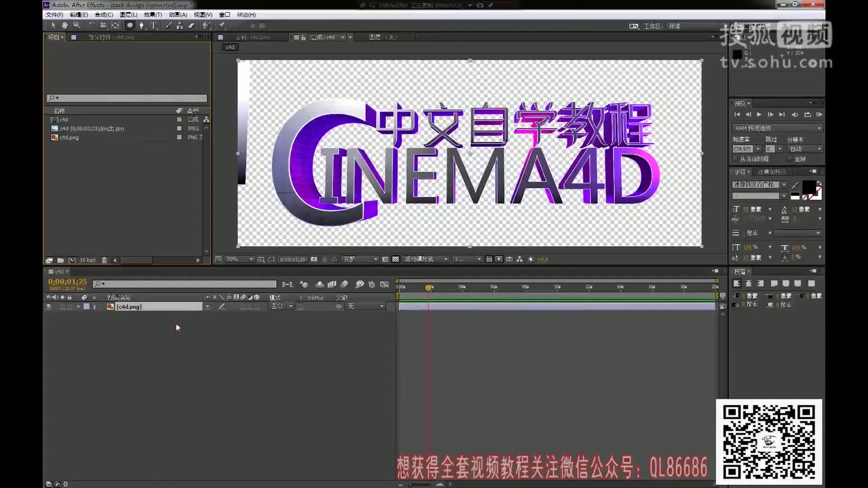Toggle the quality switch for c4d.png layer
Viewport: 868px width, 488px height.
click(222, 306)
